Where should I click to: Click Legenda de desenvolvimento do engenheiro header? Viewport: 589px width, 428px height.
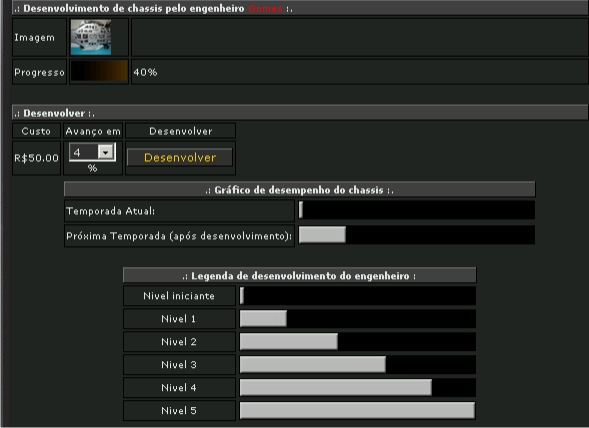click(300, 275)
